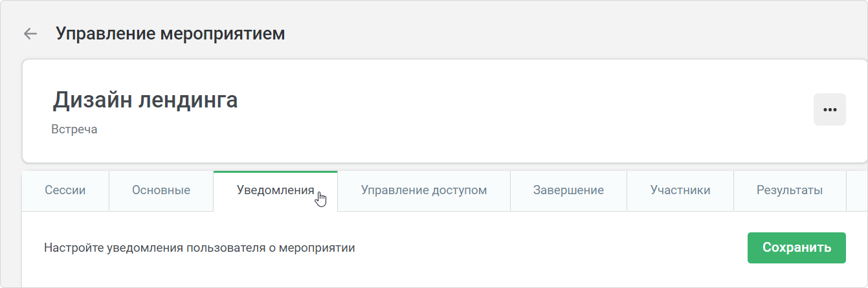
Task: Open the three-dots more options menu
Action: (829, 109)
